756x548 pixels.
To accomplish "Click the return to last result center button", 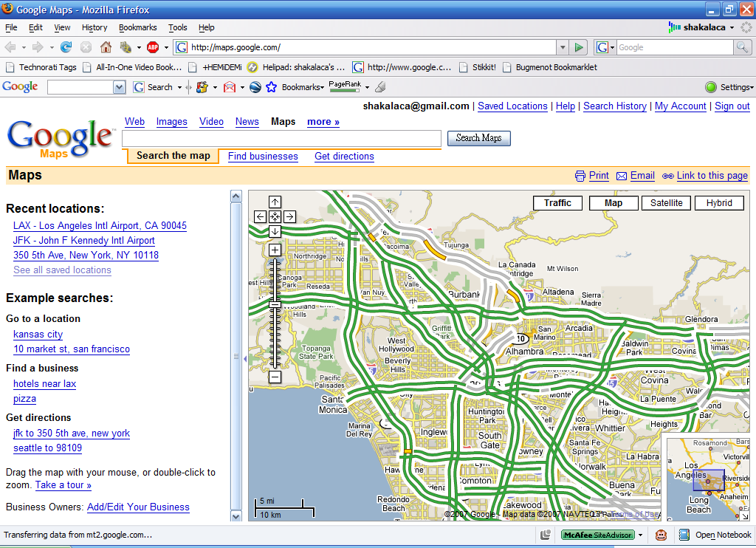I will 275,216.
